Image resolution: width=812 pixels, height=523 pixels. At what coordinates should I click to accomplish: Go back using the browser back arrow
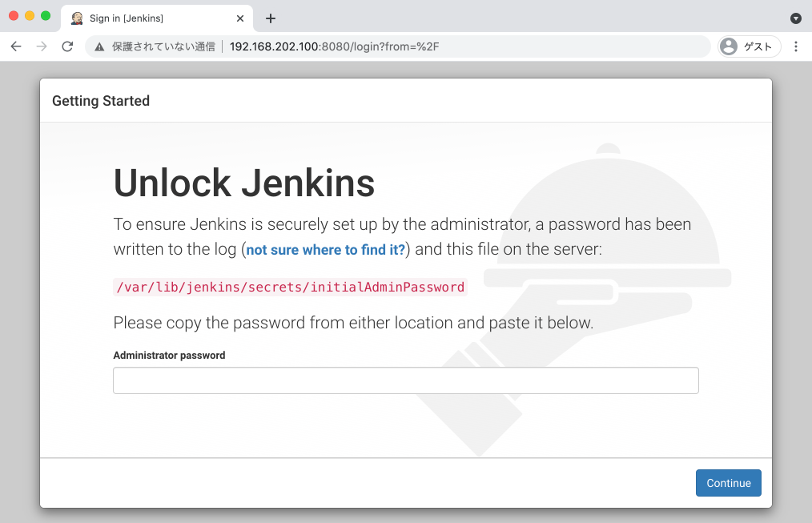pyautogui.click(x=16, y=46)
